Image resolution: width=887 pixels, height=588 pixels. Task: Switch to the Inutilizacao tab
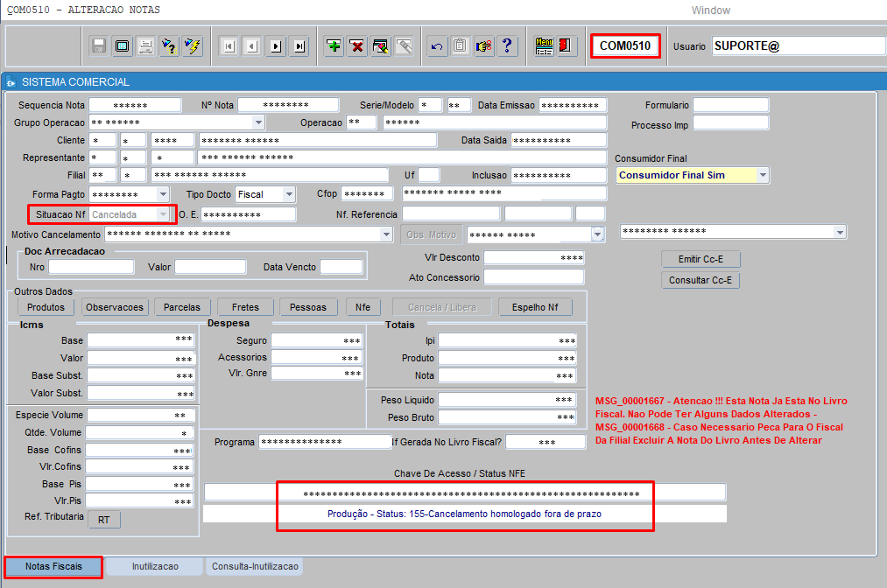[155, 567]
